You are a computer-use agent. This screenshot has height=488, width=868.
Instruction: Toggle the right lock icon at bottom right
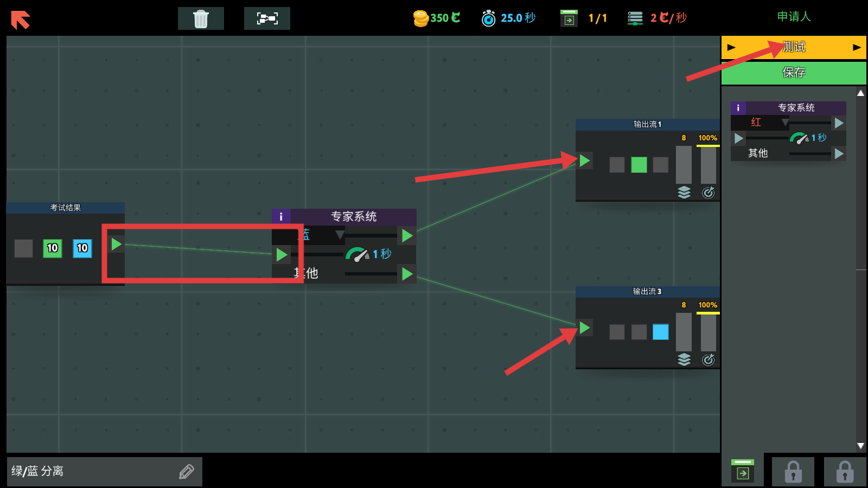coord(845,471)
